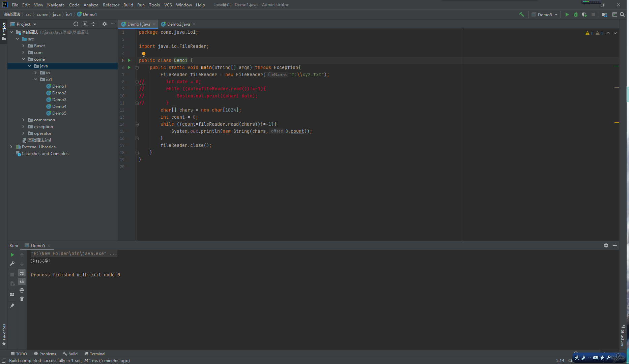Hide the Run tool window
Viewport: 629px width, 364px height.
(x=615, y=245)
